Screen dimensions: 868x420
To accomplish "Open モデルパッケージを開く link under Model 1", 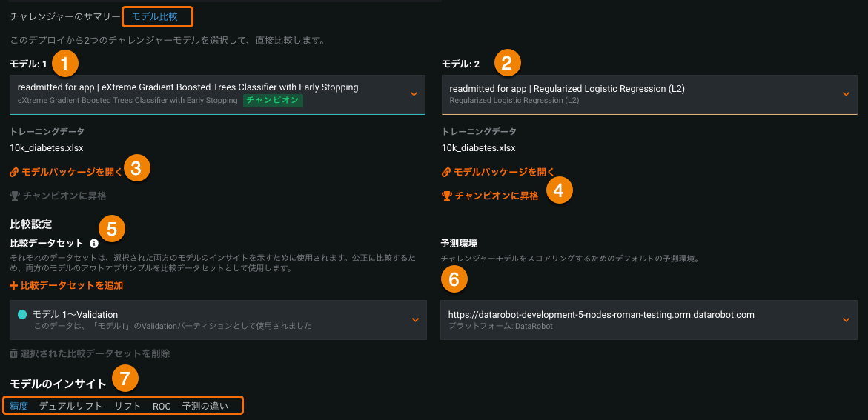I will point(72,172).
